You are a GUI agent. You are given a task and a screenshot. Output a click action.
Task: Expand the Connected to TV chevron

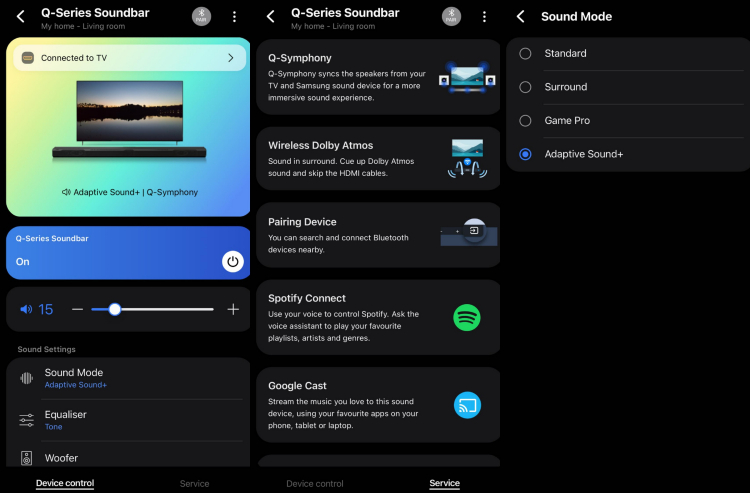click(x=231, y=58)
